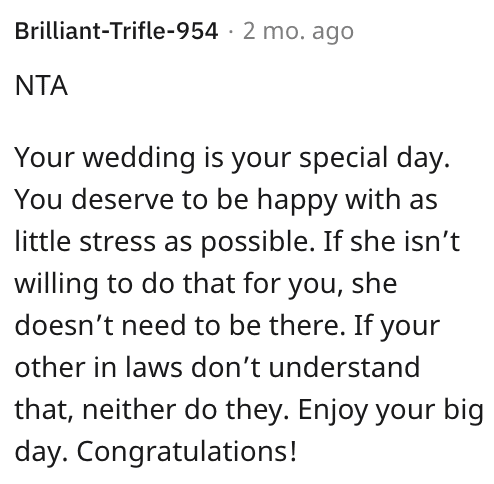
Task: Click the line starting "little stress as possible"
Action: coord(237,242)
